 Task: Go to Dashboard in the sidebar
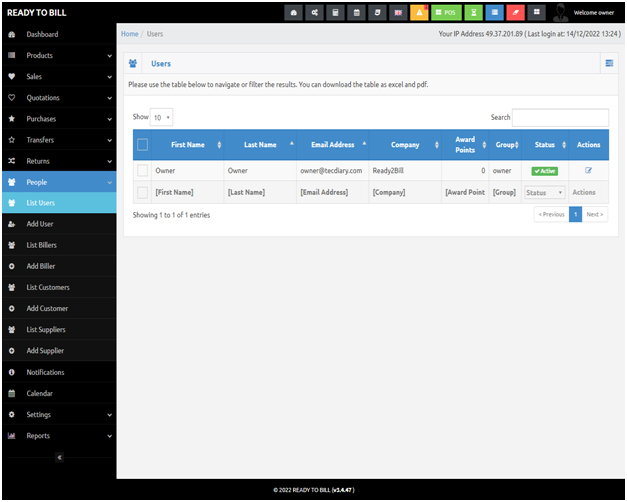[x=59, y=34]
